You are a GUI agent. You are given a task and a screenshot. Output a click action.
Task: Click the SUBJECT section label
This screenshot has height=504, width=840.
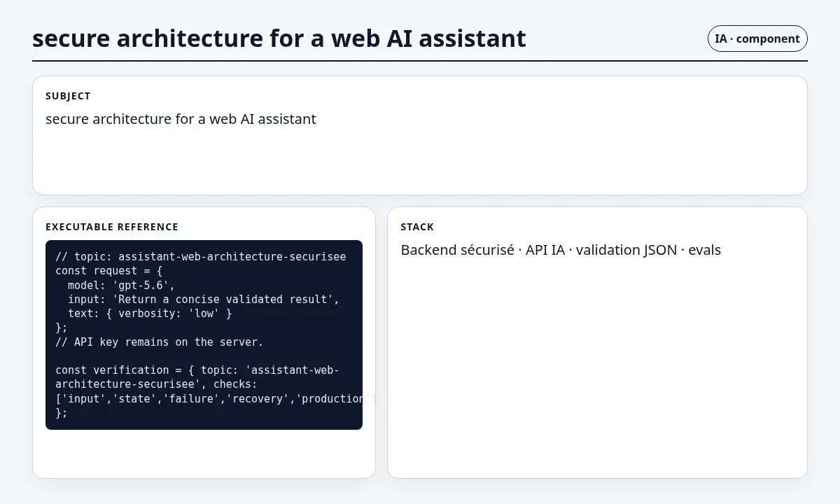pos(68,96)
